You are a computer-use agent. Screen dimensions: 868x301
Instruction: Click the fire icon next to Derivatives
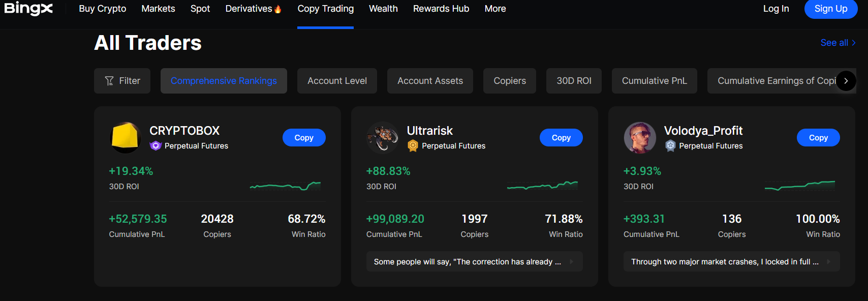[x=280, y=8]
